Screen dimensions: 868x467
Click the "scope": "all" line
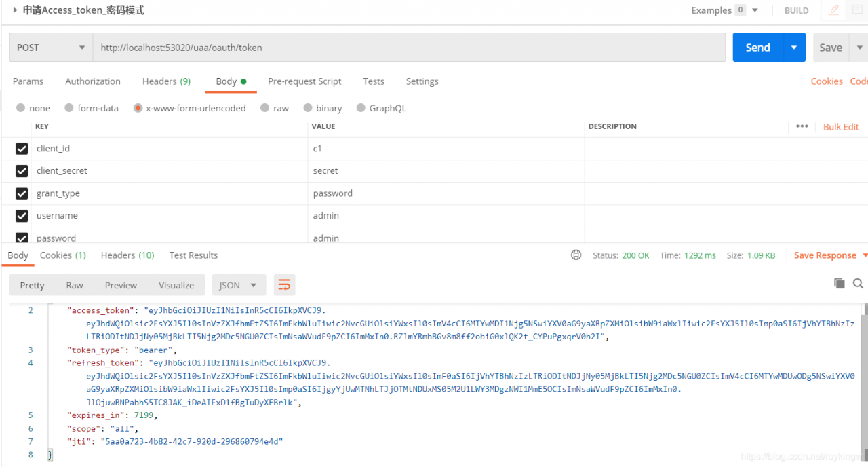pos(102,429)
